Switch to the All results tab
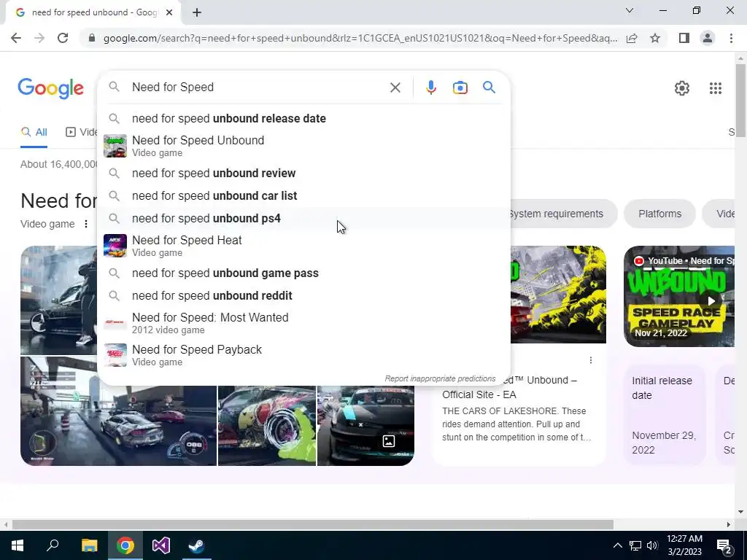 point(34,133)
